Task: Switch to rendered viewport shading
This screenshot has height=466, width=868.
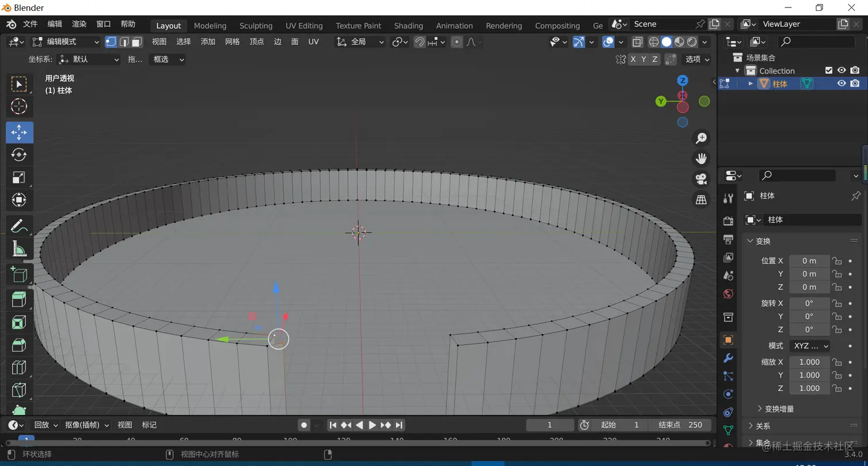Action: pos(692,42)
